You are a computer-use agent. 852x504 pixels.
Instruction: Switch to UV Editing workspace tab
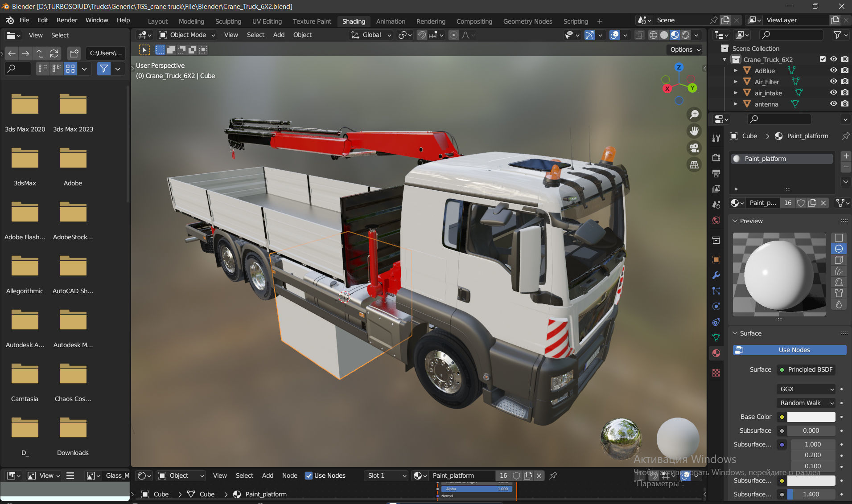[x=267, y=21]
